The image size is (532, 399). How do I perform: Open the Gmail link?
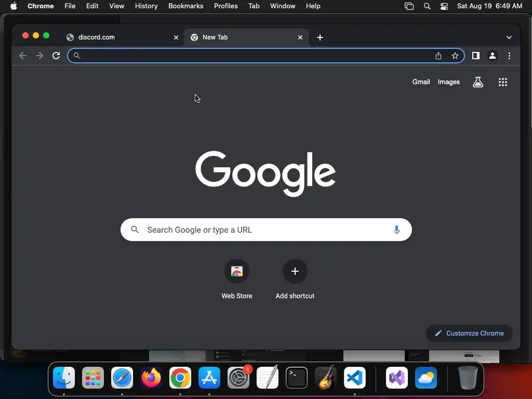point(421,82)
